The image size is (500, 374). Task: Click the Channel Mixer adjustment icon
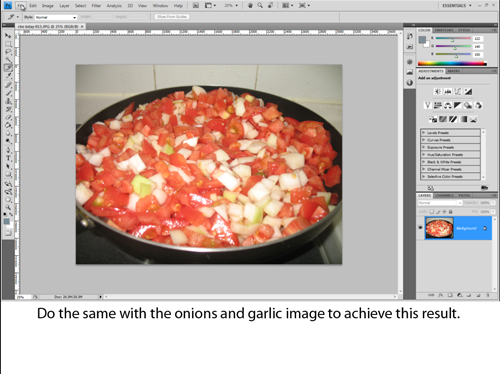tap(478, 105)
